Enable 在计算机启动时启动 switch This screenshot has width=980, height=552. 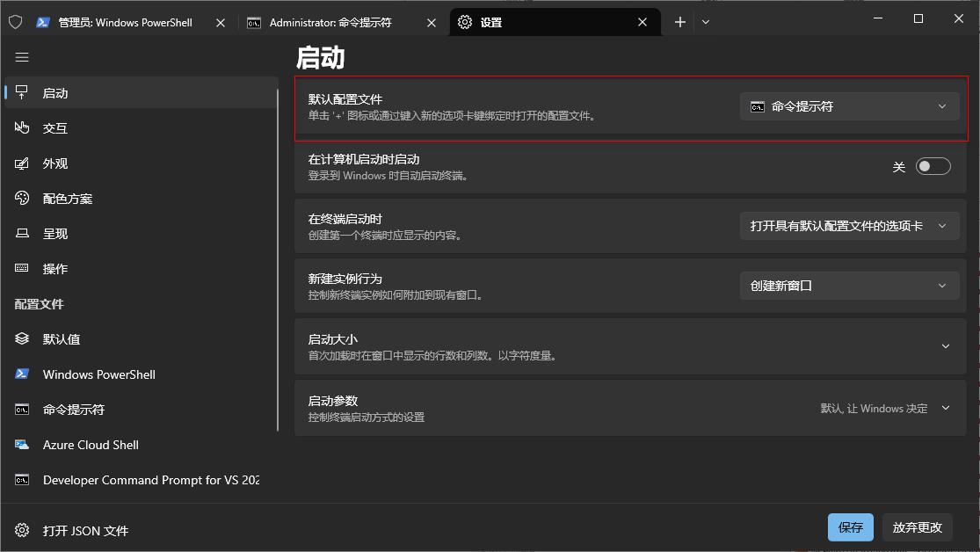[933, 165]
